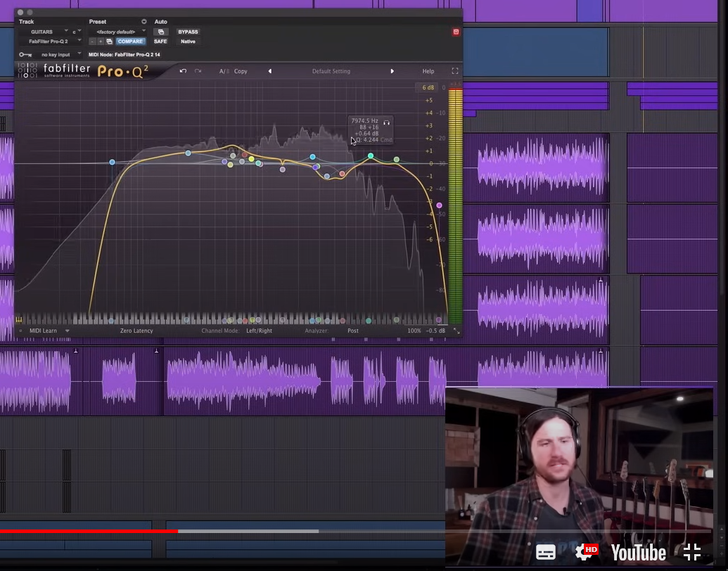Viewport: 728px width, 571px height.
Task: Click the key input icon
Action: pos(25,55)
